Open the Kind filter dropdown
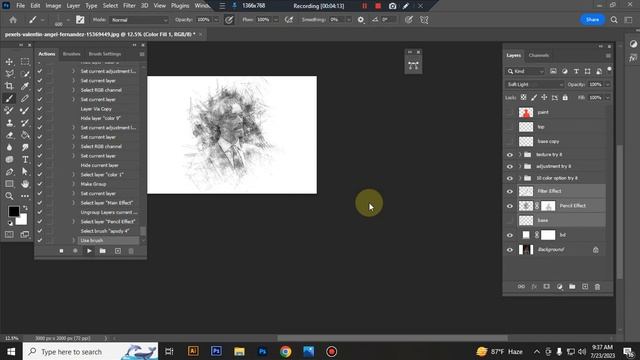This screenshot has width=640, height=360. (x=525, y=71)
